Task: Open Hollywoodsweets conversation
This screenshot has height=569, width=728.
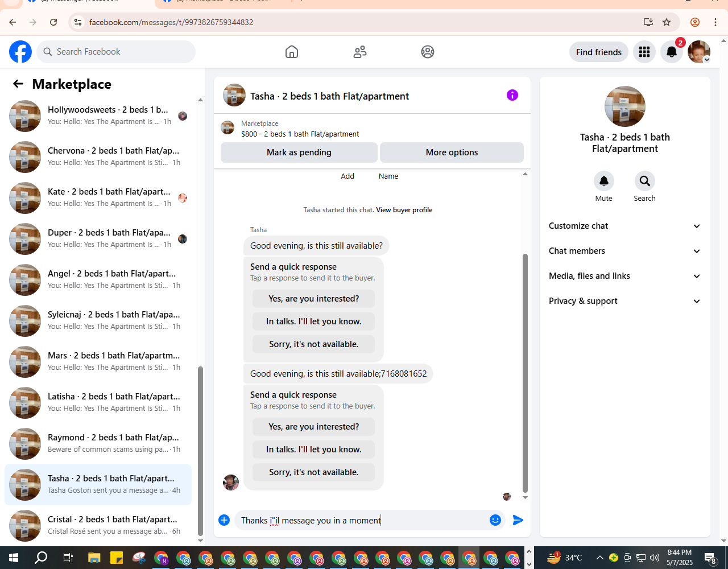Action: click(x=98, y=116)
